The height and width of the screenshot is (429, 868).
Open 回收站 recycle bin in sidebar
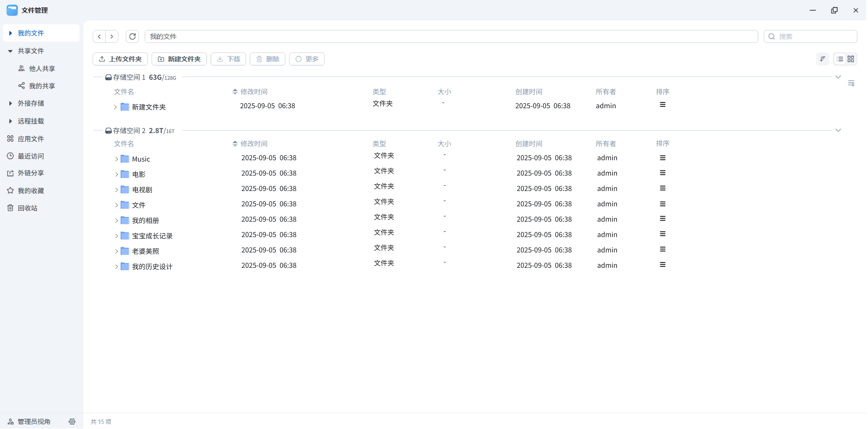[28, 208]
